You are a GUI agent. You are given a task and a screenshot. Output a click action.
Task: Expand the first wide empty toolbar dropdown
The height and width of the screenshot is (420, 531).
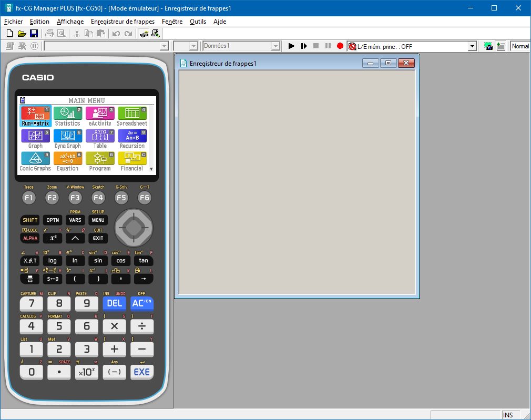pos(164,46)
